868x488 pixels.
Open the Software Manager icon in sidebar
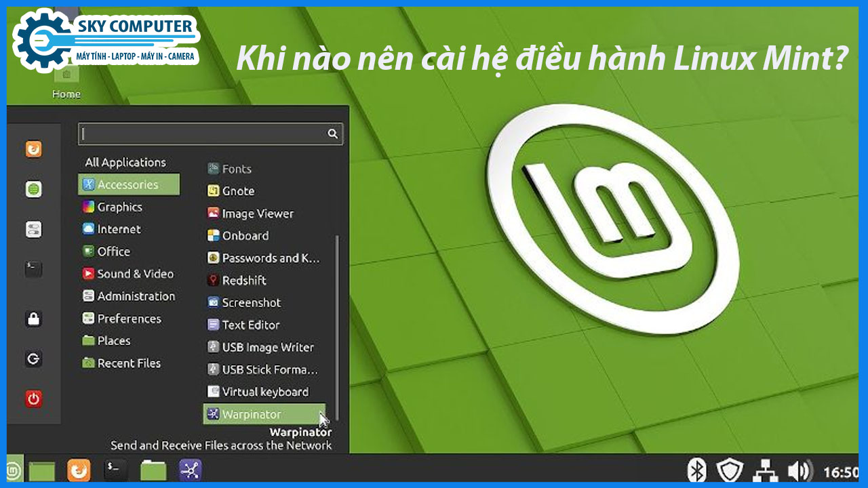(x=33, y=189)
